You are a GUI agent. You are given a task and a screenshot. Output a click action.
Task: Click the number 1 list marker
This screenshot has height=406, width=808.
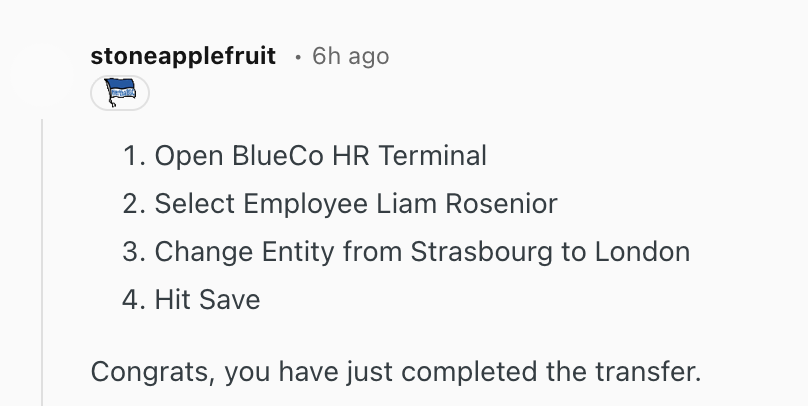point(133,156)
